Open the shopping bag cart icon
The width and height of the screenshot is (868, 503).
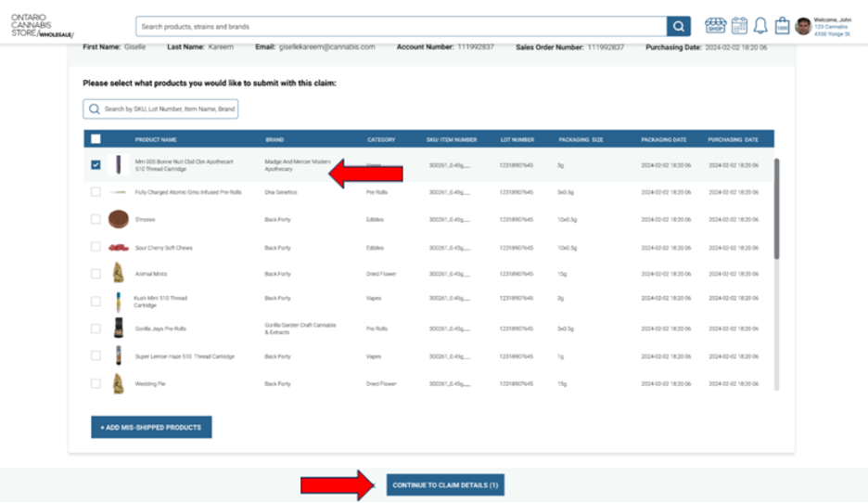pos(782,25)
